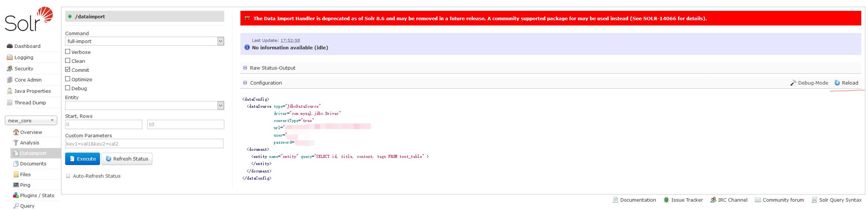Click the Dataimport page icon
Image resolution: width=868 pixels, height=211 pixels.
tap(16, 153)
